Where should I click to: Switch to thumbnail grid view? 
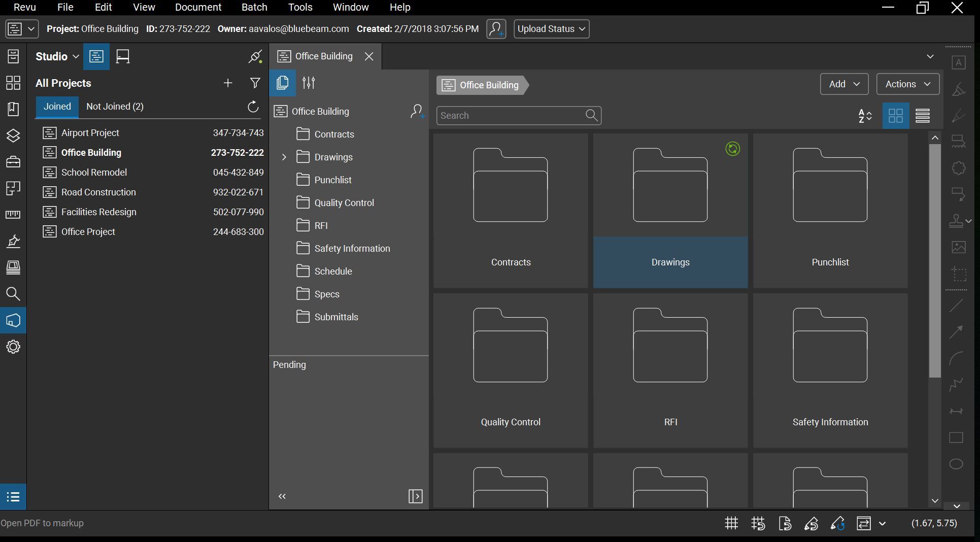click(x=895, y=116)
